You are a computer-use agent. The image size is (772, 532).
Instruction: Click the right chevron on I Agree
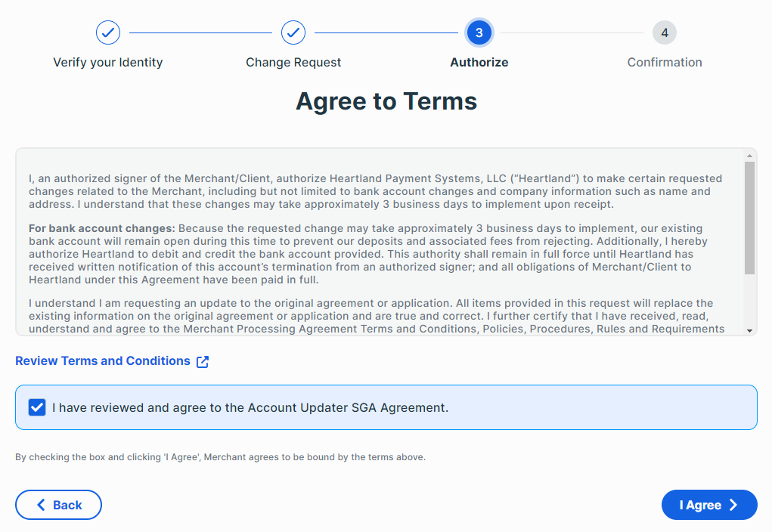click(x=733, y=506)
